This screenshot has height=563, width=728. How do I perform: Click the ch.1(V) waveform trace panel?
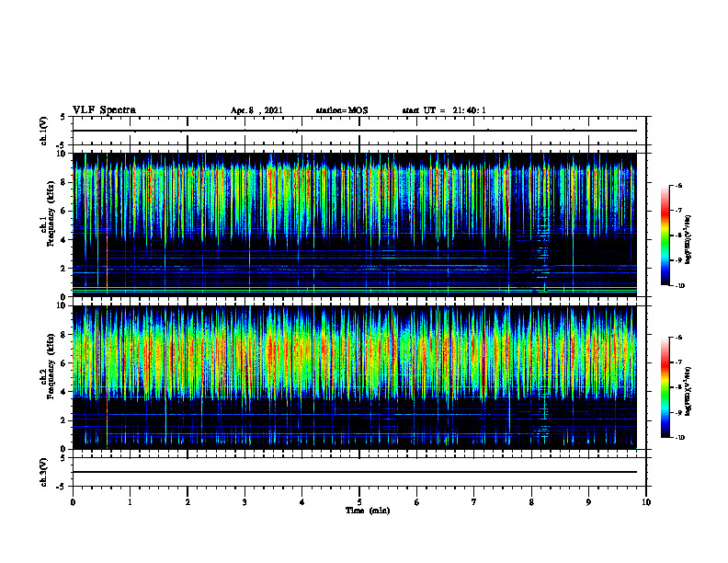point(359,131)
